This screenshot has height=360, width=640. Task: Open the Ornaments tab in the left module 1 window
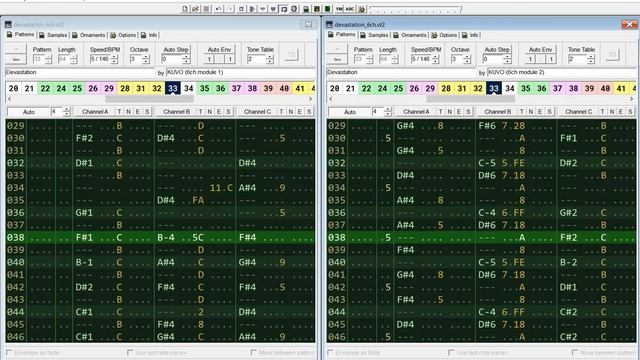tap(89, 35)
